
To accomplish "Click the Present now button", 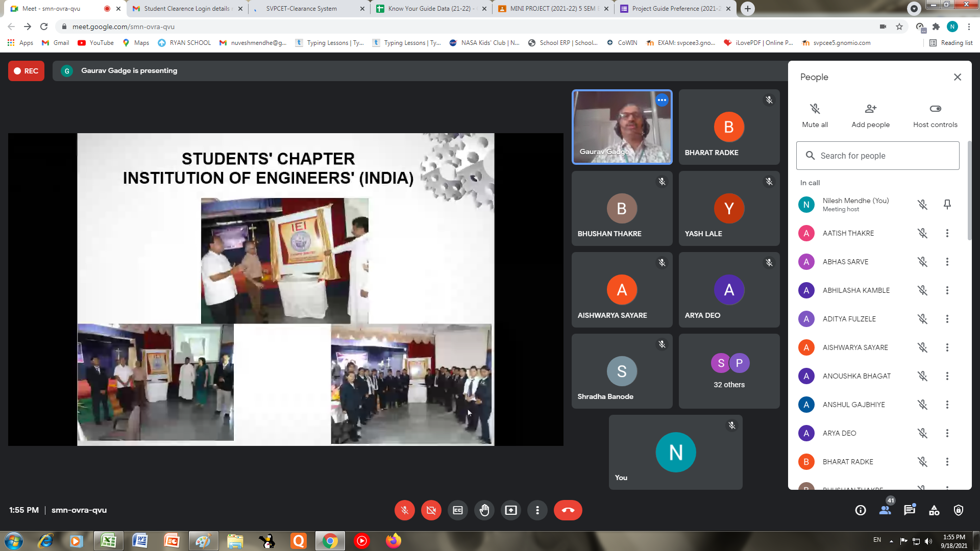I will pos(511,510).
